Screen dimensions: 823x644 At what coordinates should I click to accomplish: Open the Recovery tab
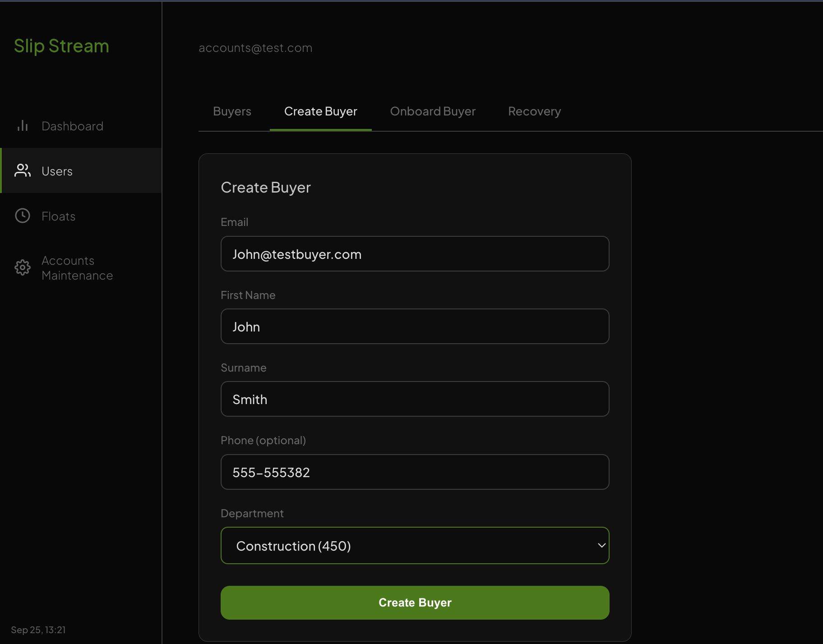pyautogui.click(x=534, y=111)
